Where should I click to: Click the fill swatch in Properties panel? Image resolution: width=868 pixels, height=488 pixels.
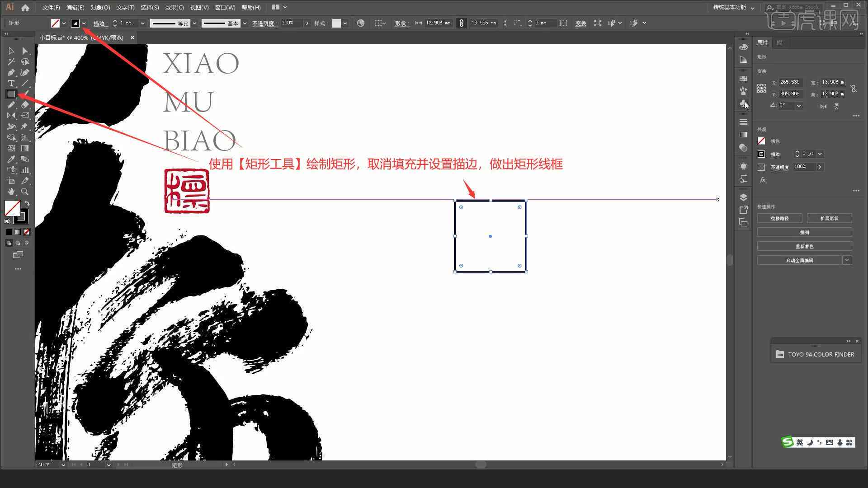coord(761,141)
